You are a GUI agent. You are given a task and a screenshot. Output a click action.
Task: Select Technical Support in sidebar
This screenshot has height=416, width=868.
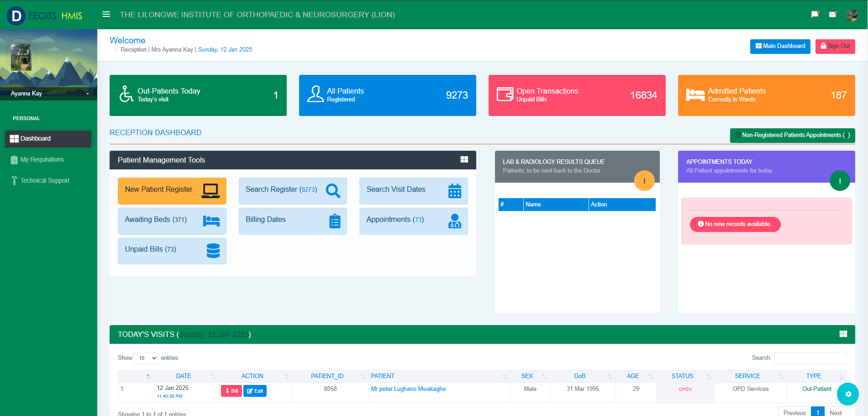[x=45, y=180]
